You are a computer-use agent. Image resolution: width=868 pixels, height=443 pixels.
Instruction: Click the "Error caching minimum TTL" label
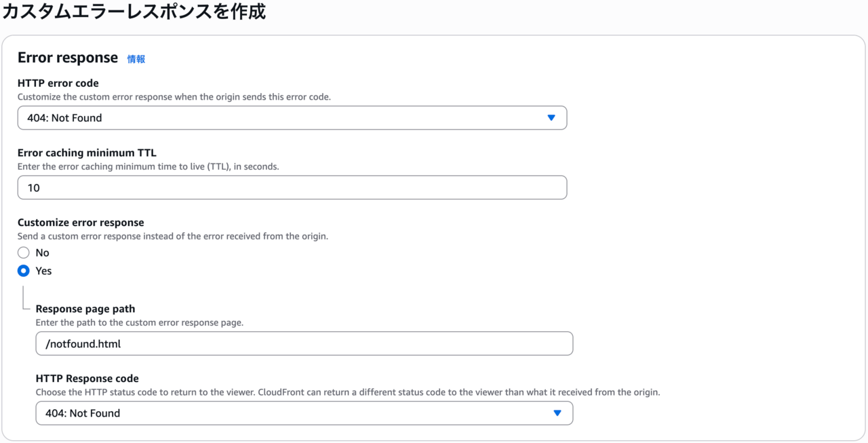click(87, 153)
